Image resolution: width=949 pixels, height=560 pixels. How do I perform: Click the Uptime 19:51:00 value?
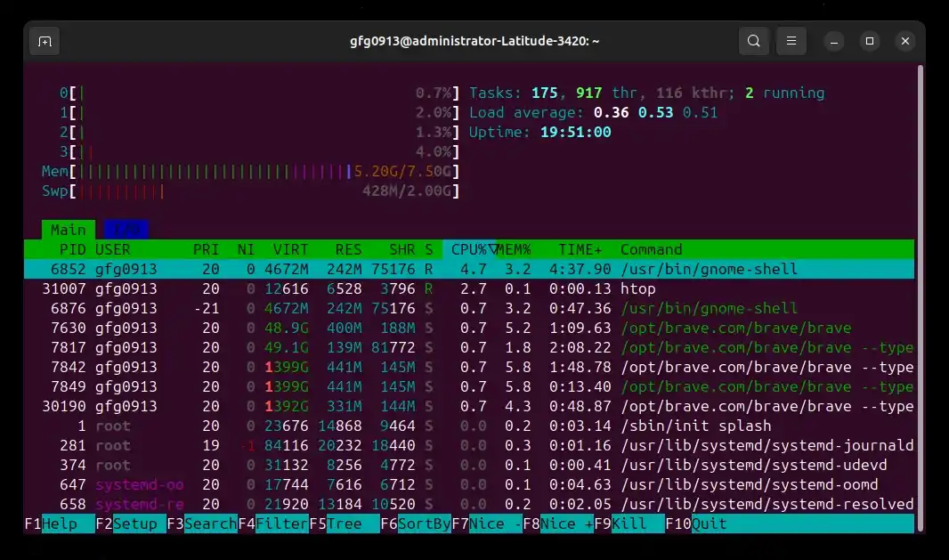click(x=576, y=132)
